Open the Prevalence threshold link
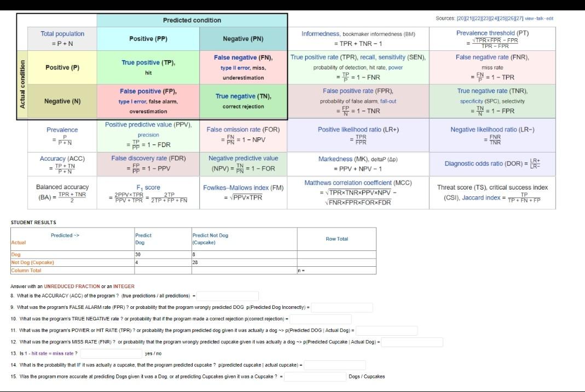The width and height of the screenshot is (585, 392). click(485, 33)
